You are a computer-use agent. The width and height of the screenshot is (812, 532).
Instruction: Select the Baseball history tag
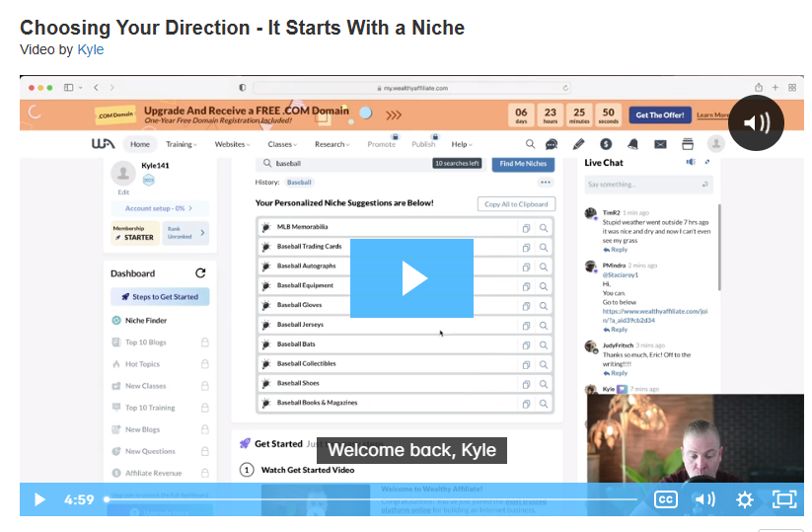[x=299, y=183]
